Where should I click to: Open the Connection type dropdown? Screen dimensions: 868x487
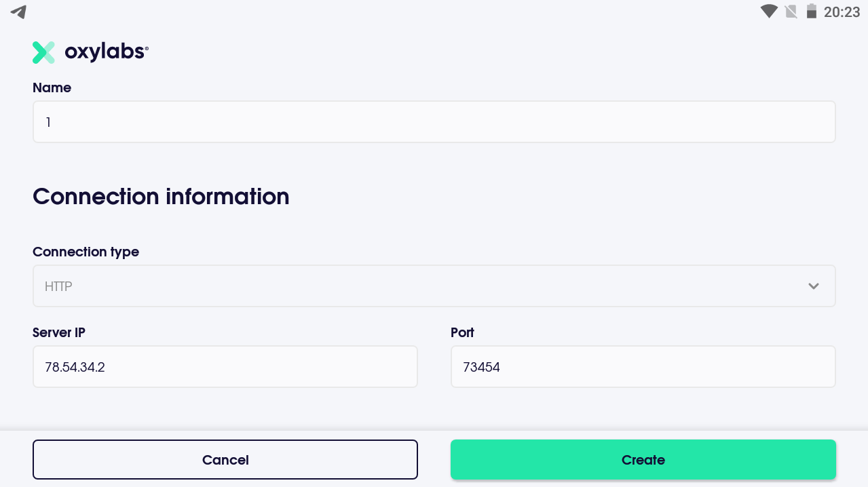tap(434, 286)
